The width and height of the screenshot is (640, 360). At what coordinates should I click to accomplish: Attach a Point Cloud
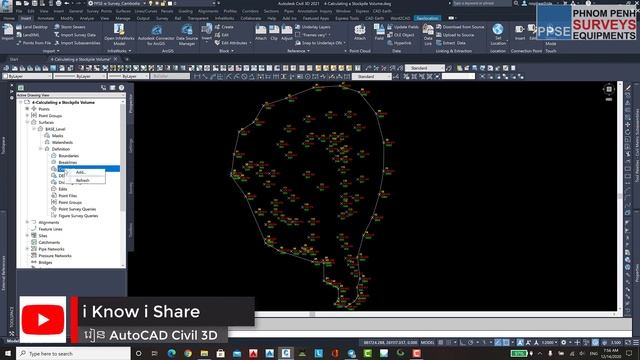(x=360, y=33)
